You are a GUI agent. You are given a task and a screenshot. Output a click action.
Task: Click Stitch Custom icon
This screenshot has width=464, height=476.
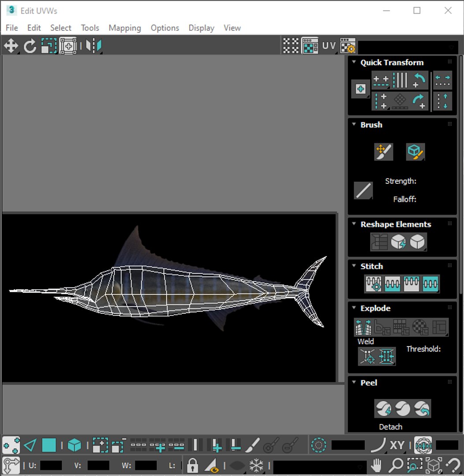click(430, 283)
